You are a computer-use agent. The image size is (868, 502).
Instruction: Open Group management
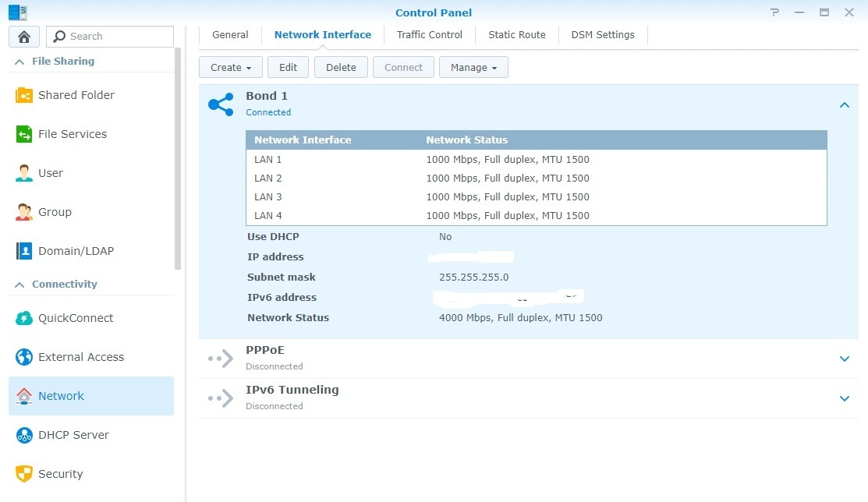point(55,212)
